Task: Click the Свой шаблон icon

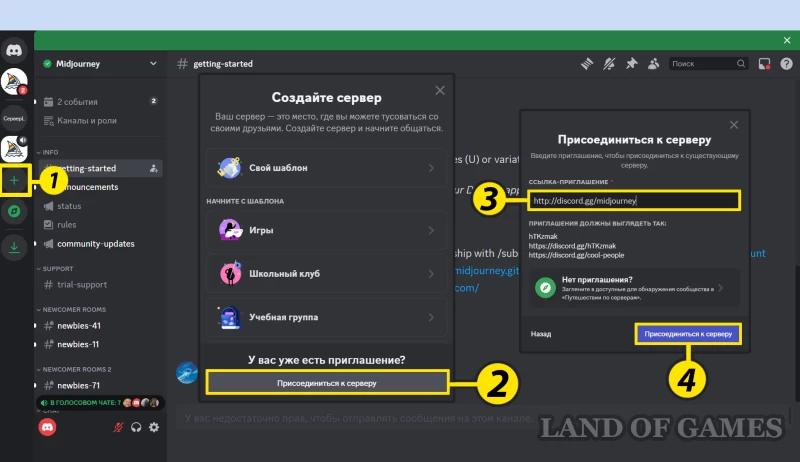Action: [x=229, y=168]
